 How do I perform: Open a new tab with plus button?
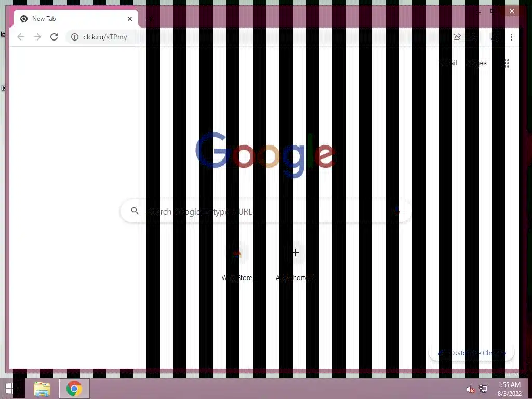point(149,19)
